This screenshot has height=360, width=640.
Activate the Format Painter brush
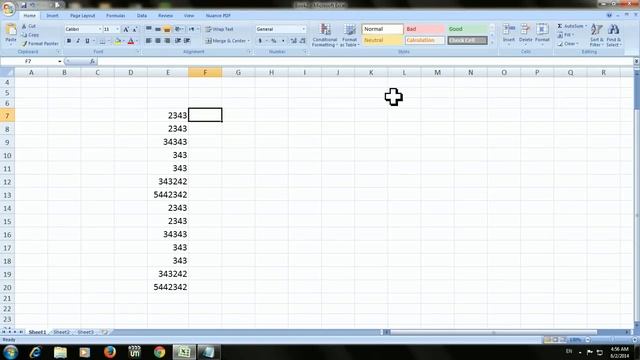click(25, 43)
